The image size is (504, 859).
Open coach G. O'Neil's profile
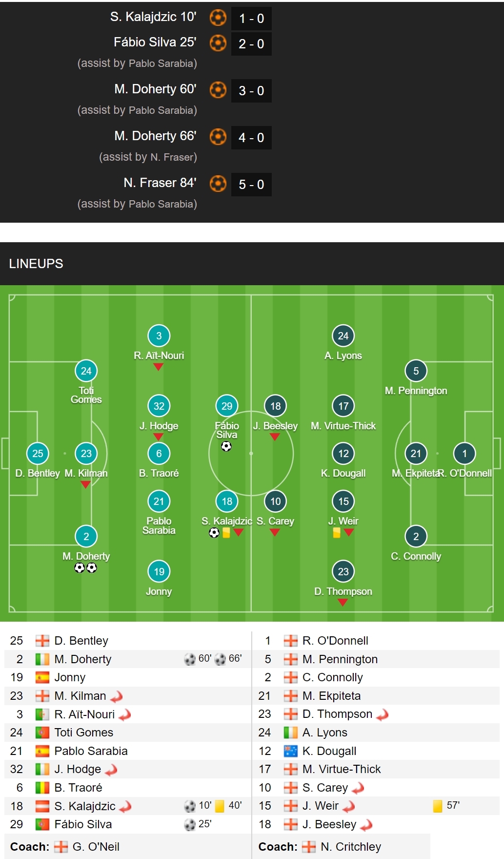coord(96,847)
